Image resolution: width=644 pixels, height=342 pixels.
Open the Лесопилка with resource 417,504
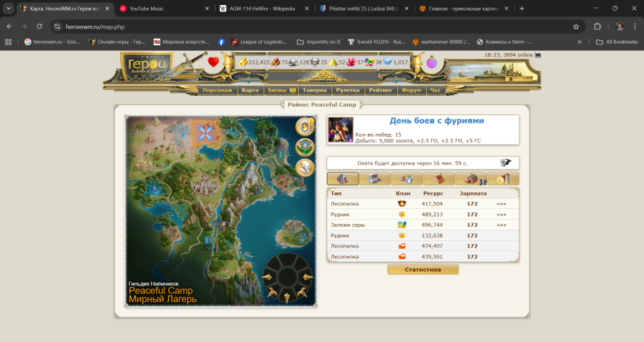(x=345, y=204)
